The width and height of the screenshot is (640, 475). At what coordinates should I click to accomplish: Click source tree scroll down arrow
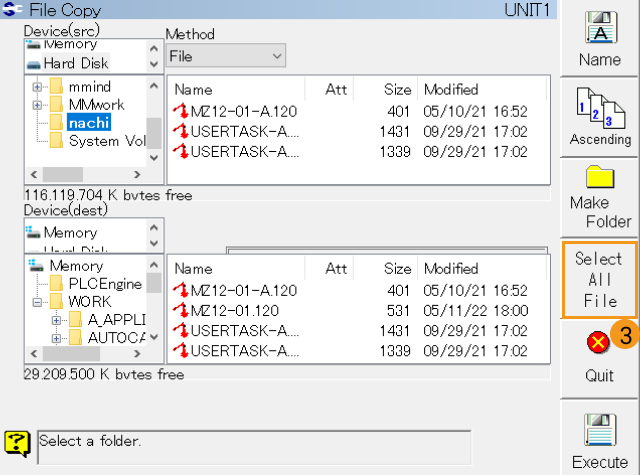[154, 157]
